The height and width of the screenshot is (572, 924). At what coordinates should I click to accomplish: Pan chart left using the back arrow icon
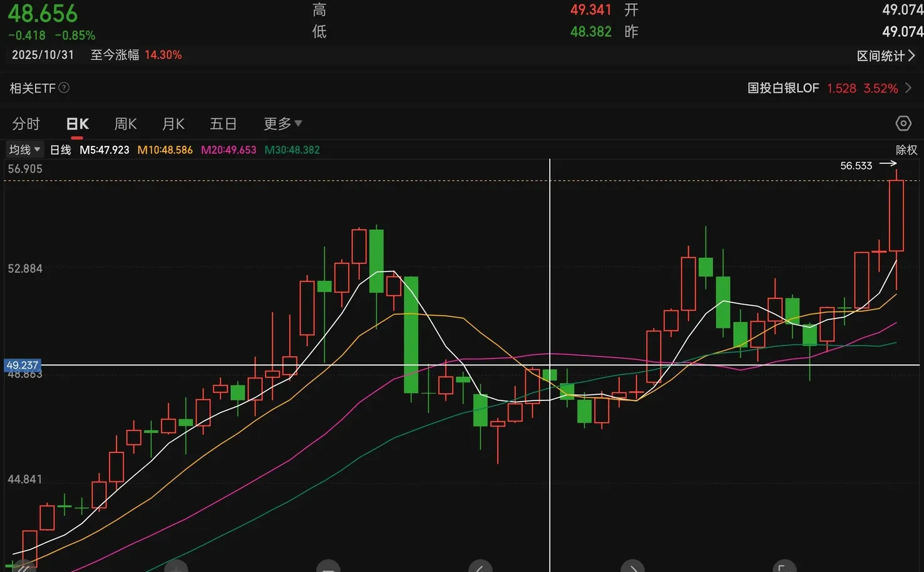pos(480,568)
